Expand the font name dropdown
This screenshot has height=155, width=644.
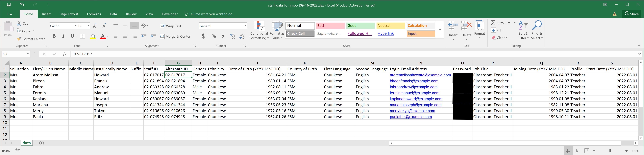click(x=76, y=26)
